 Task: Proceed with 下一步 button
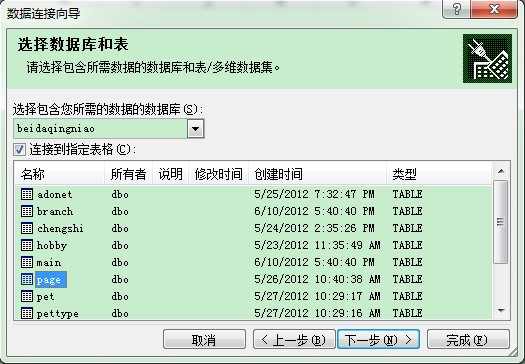coord(378,340)
